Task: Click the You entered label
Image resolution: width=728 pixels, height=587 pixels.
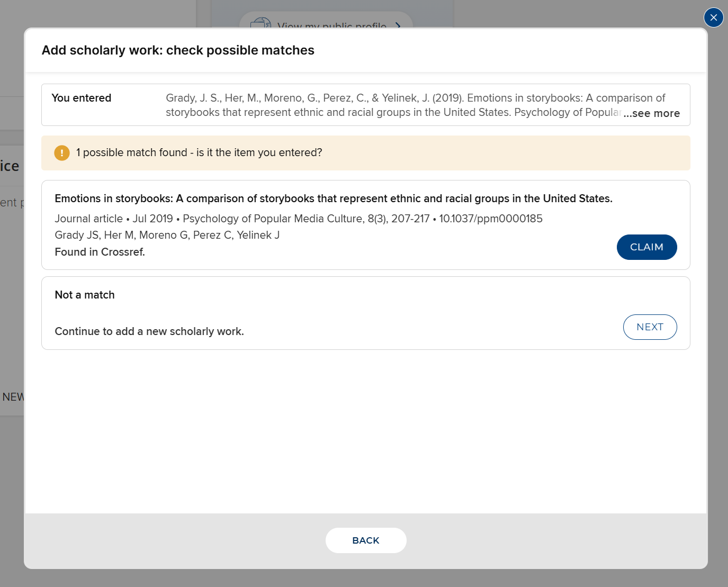Action: [x=82, y=98]
